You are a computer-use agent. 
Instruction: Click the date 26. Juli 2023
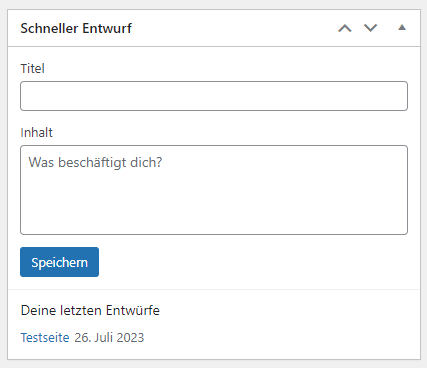pyautogui.click(x=109, y=338)
